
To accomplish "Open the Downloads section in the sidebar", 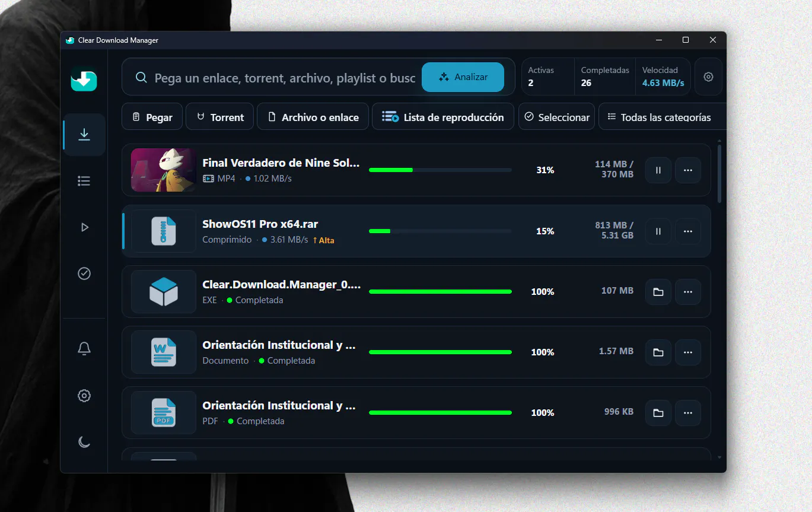I will tap(84, 135).
